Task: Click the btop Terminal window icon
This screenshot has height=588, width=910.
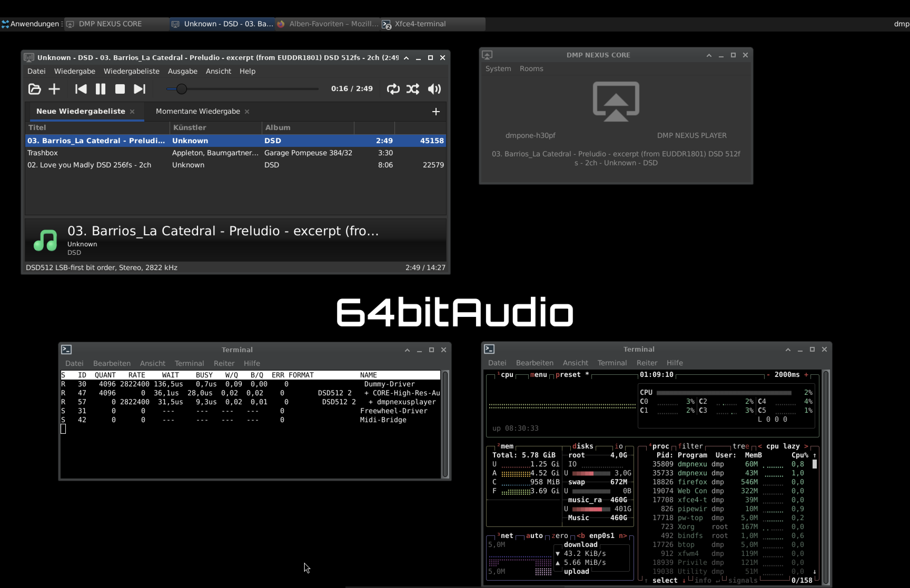Action: pos(489,349)
